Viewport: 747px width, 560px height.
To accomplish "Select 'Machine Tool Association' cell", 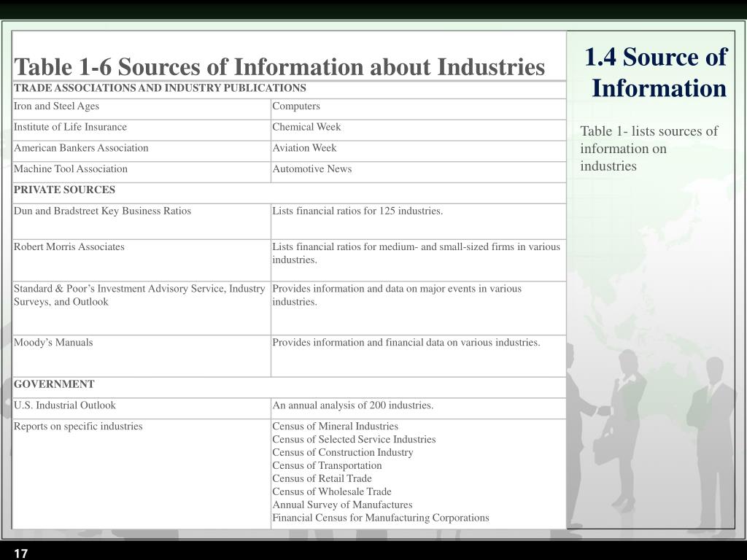I will [142, 172].
